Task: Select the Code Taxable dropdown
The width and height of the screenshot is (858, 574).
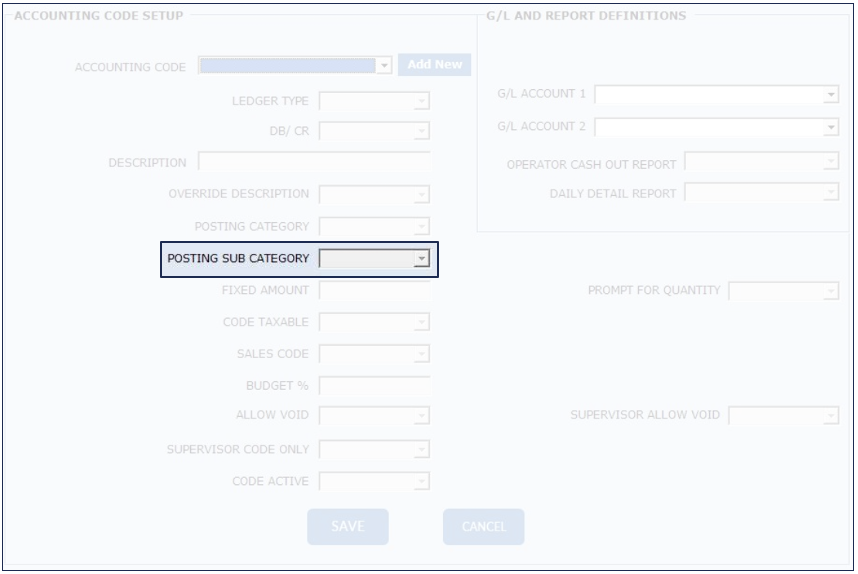Action: click(x=373, y=322)
